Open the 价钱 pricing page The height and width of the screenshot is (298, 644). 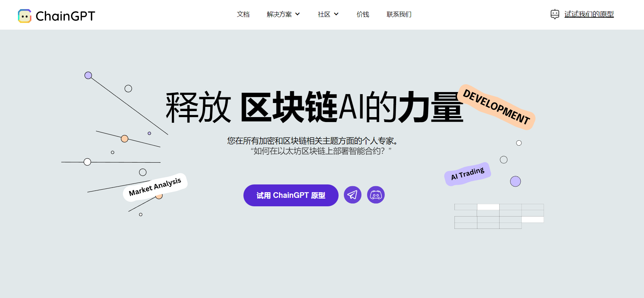coord(363,14)
